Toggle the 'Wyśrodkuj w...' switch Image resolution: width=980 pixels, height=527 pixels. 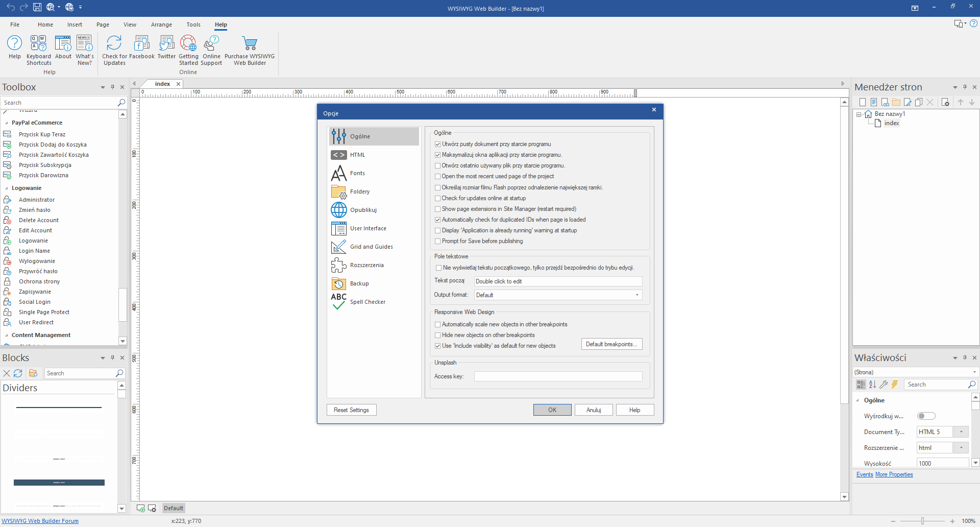[x=926, y=416]
